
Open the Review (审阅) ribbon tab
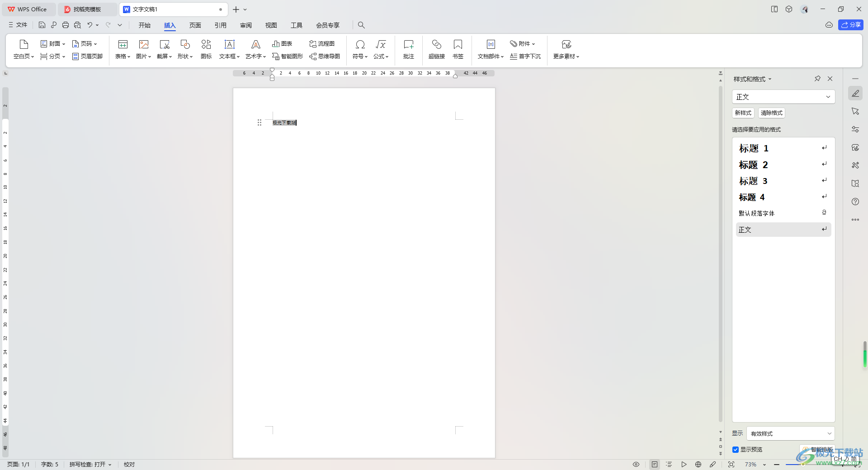tap(246, 25)
